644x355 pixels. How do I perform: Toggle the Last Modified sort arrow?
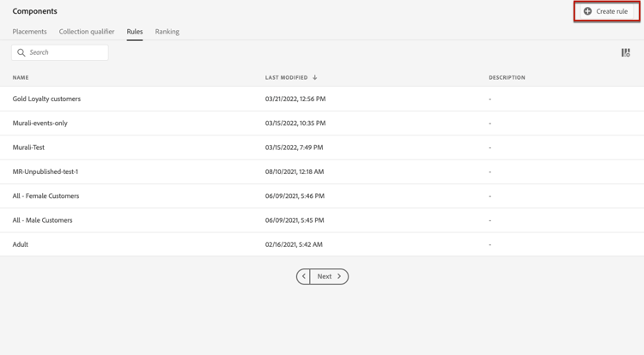point(315,77)
